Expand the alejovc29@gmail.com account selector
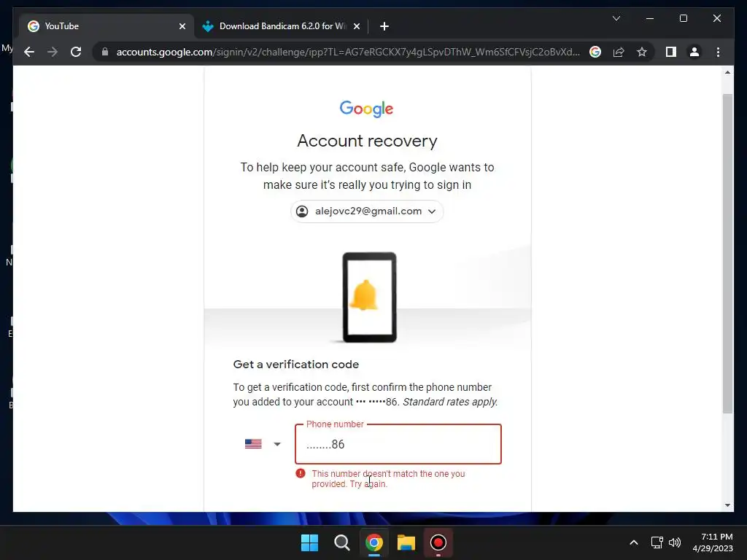This screenshot has height=560, width=747. tap(367, 211)
